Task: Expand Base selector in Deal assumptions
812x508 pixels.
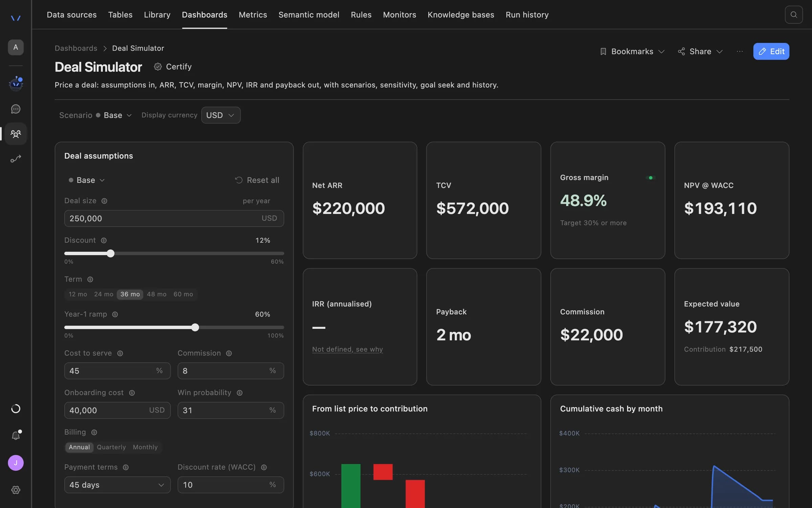Action: [x=87, y=180]
